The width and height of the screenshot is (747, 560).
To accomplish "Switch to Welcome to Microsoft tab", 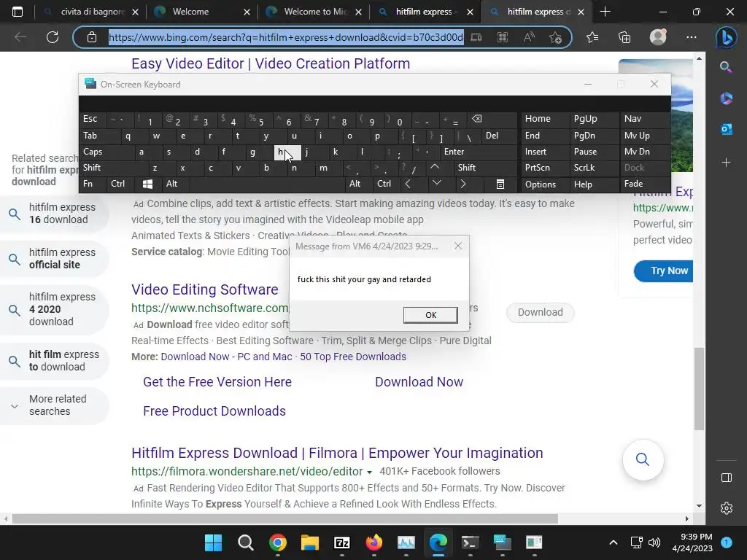I will pos(314,12).
